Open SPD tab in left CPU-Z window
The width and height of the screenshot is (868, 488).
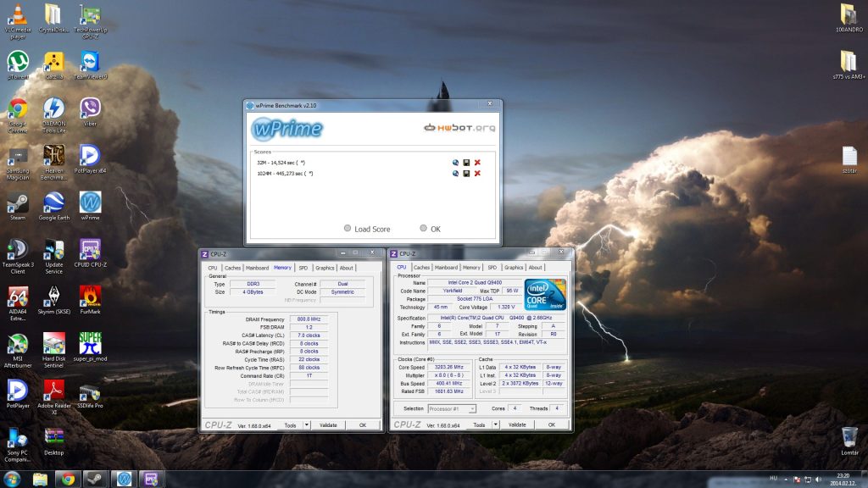pos(303,268)
